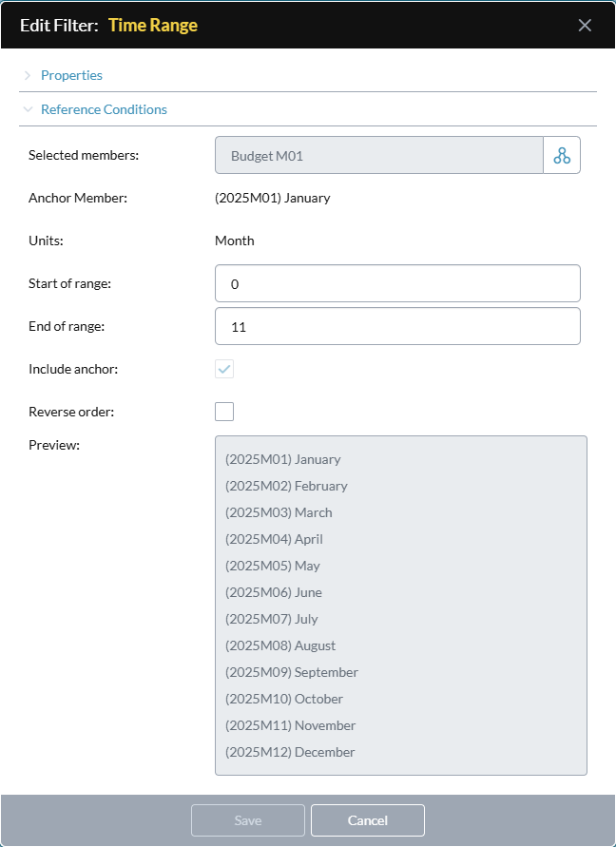Select (2025M12) December in preview list

pos(290,752)
